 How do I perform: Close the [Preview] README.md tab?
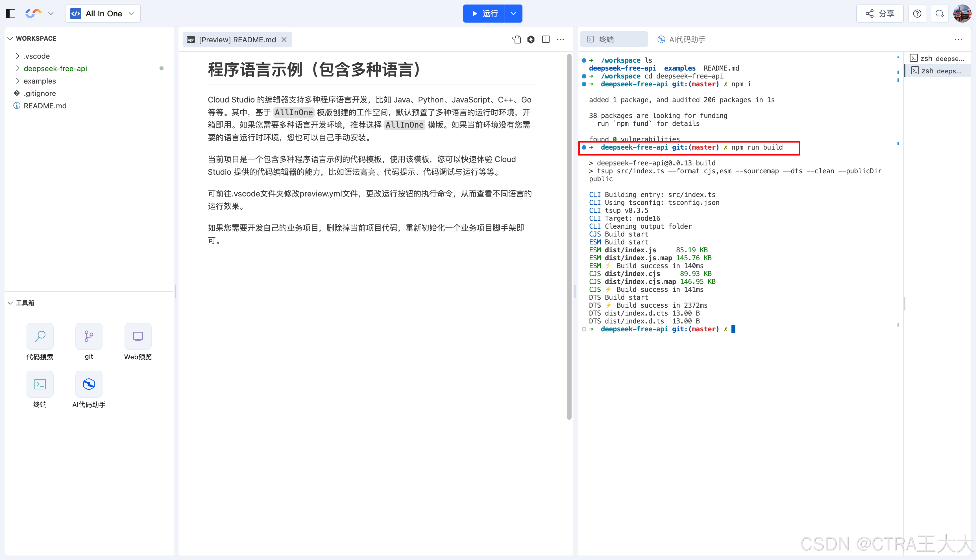284,40
